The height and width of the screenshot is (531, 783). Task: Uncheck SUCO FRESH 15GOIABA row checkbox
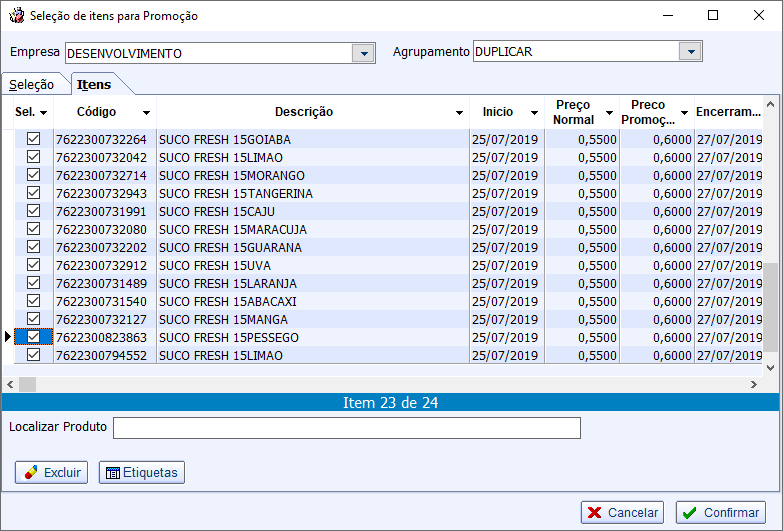coord(33,139)
